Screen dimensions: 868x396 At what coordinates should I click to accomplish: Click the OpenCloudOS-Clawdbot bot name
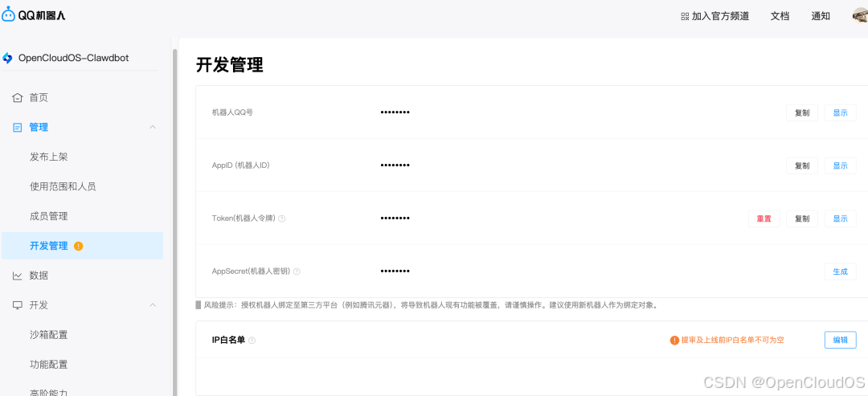(x=74, y=58)
